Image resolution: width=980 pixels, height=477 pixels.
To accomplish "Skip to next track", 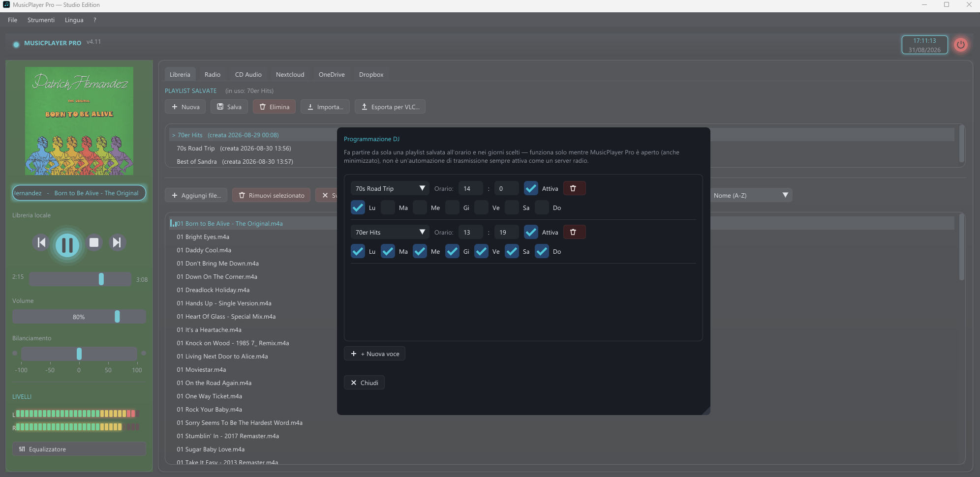I will coord(117,242).
